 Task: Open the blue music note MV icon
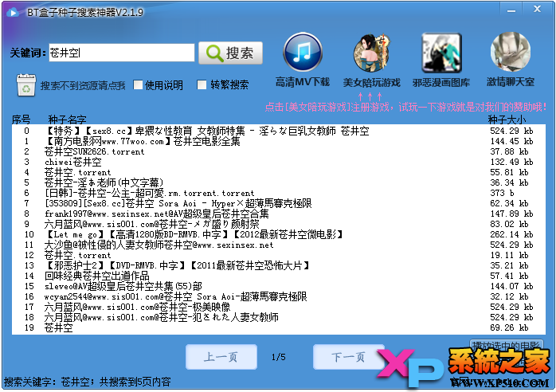tap(303, 52)
